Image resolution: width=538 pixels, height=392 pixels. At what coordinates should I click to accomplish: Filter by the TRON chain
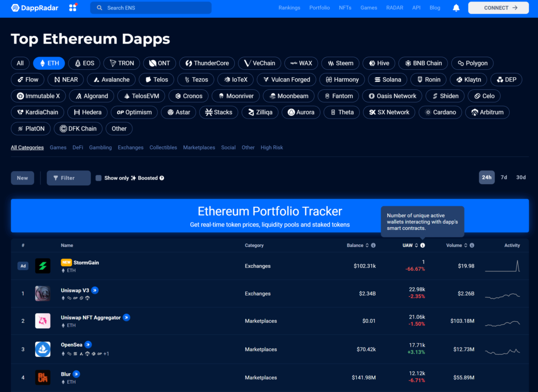(122, 63)
